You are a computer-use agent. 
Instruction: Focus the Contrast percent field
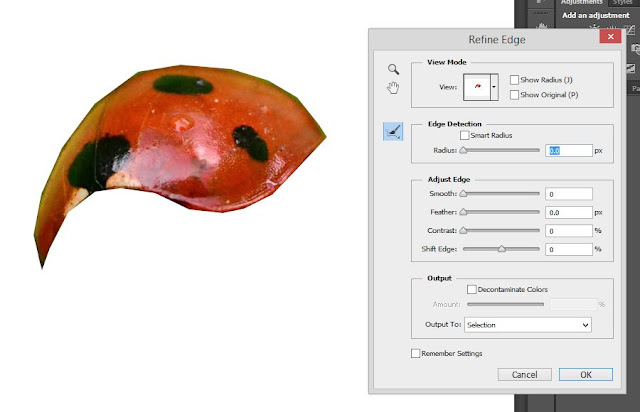click(x=569, y=231)
